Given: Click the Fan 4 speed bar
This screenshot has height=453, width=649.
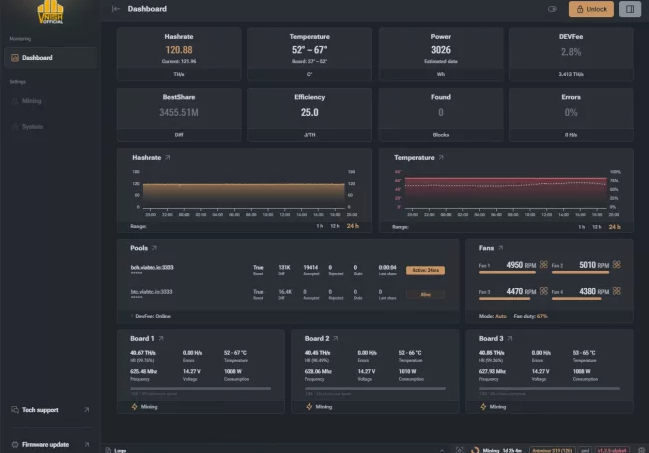Looking at the screenshot, I should pyautogui.click(x=577, y=299).
